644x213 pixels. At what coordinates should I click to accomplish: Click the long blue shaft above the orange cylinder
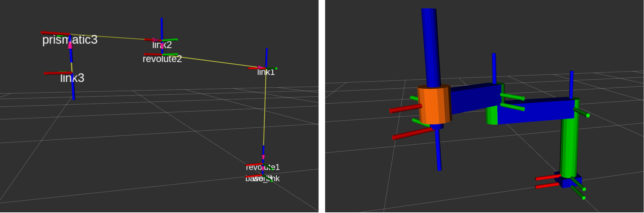click(x=430, y=46)
